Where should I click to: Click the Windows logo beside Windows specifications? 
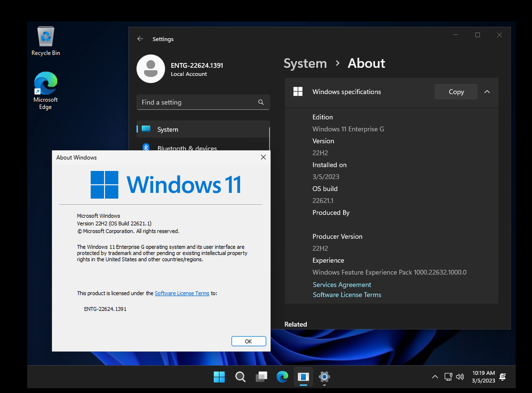pyautogui.click(x=298, y=92)
